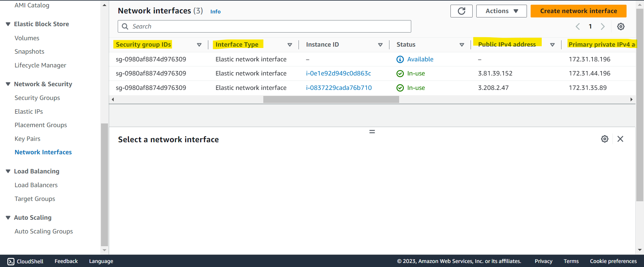Click the sidebar vertical scrollbar thumb

click(104, 185)
